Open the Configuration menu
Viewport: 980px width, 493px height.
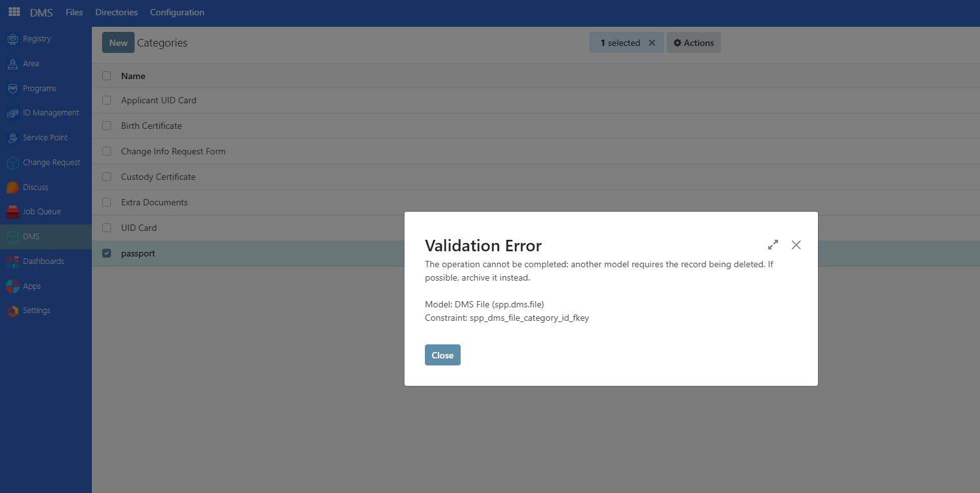pos(177,12)
